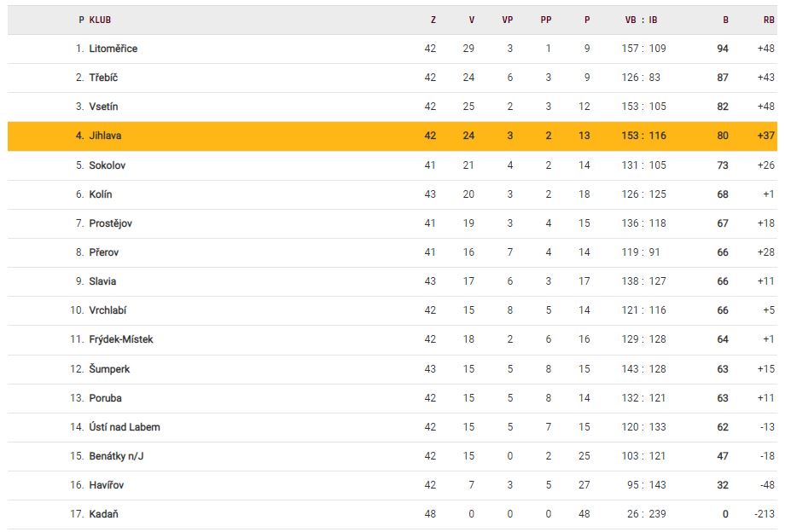
Task: Click Benátky n/J team name
Action: (x=117, y=456)
